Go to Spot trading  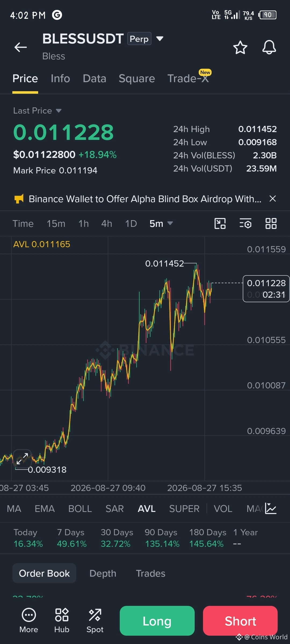pyautogui.click(x=95, y=620)
